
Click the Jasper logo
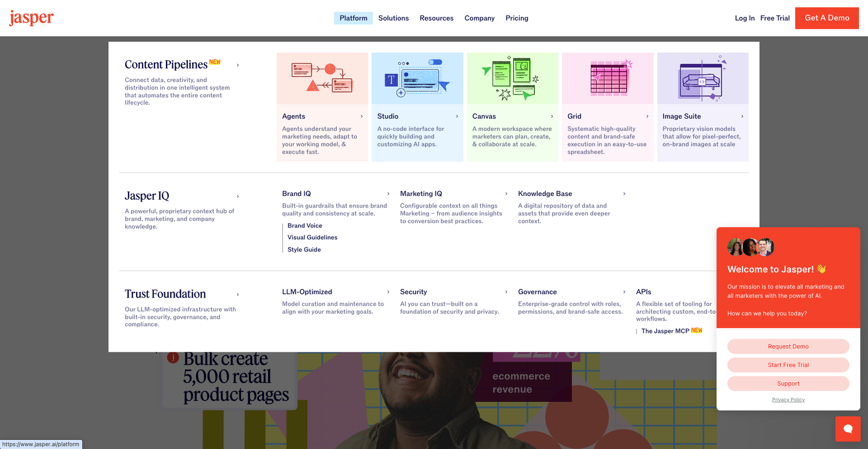(31, 18)
